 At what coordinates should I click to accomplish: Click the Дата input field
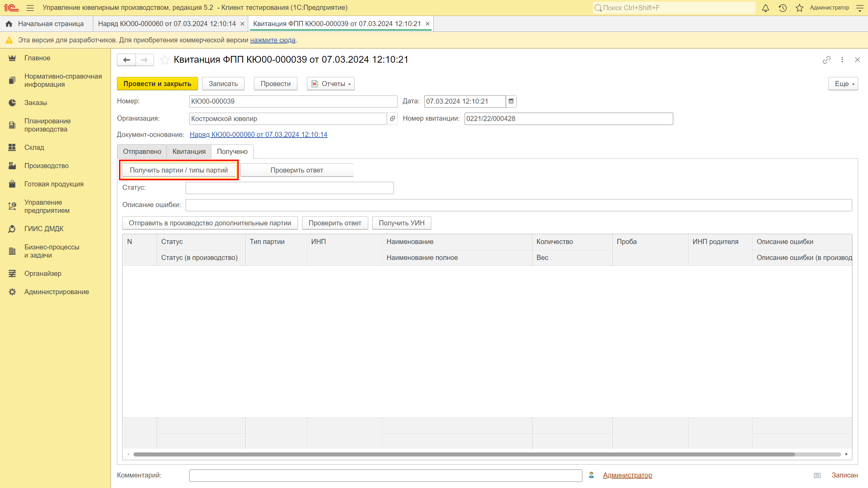tap(465, 101)
